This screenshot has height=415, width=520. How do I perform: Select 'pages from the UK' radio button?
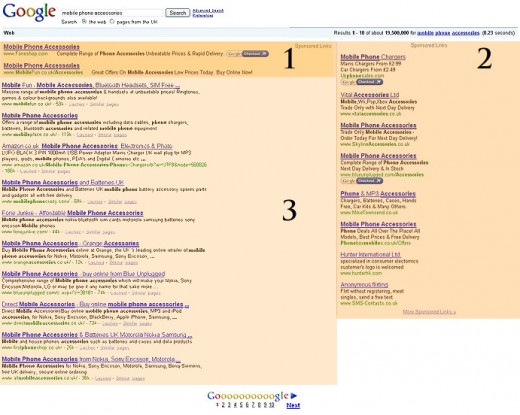coord(112,21)
